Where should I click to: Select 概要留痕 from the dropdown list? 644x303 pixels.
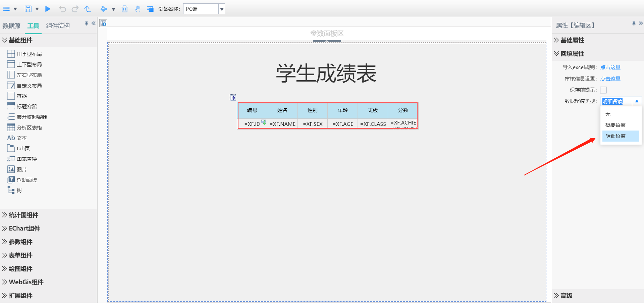tap(615, 125)
